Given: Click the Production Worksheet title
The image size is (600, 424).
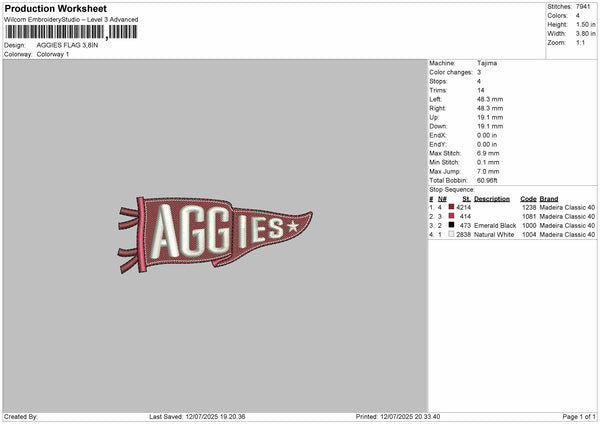Looking at the screenshot, I should (56, 8).
